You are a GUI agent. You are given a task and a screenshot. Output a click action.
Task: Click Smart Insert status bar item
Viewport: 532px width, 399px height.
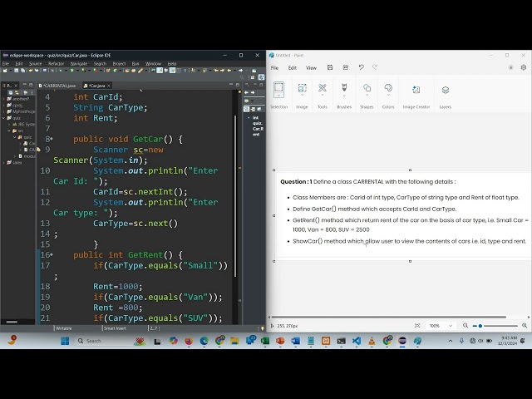tap(115, 328)
